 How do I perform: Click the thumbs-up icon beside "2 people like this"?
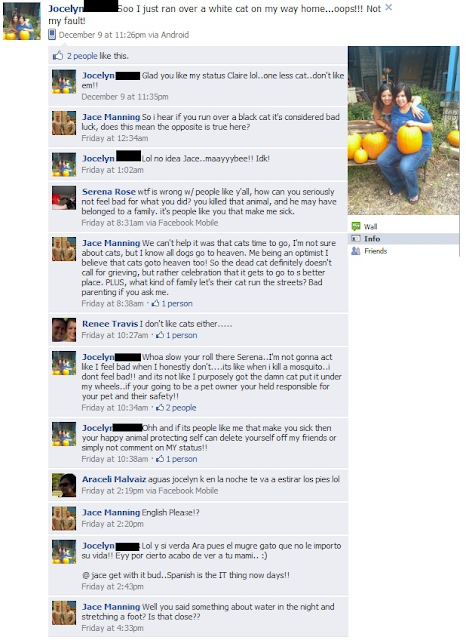click(58, 56)
